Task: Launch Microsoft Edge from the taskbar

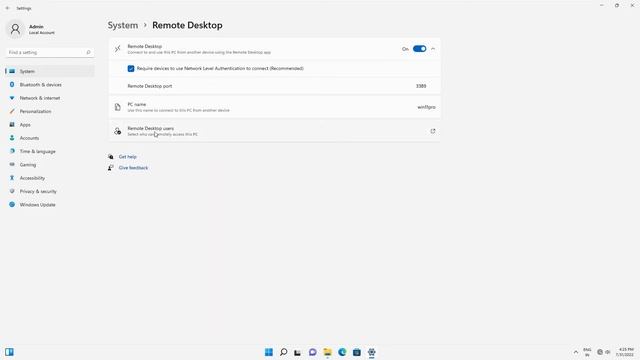Action: [x=342, y=352]
